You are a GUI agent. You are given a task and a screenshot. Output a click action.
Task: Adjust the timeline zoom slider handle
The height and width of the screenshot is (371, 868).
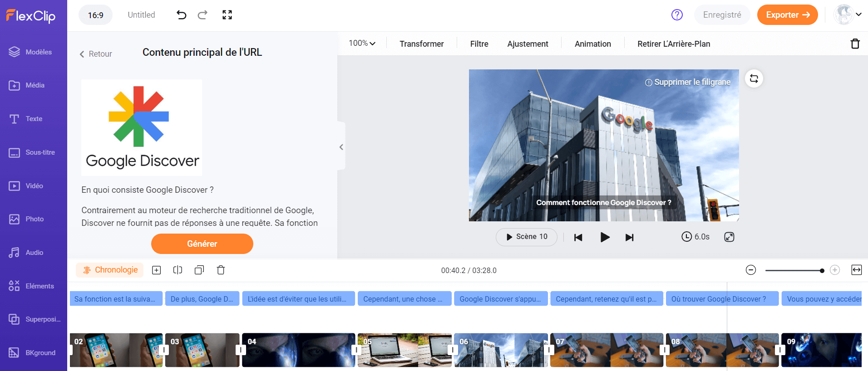(x=822, y=271)
